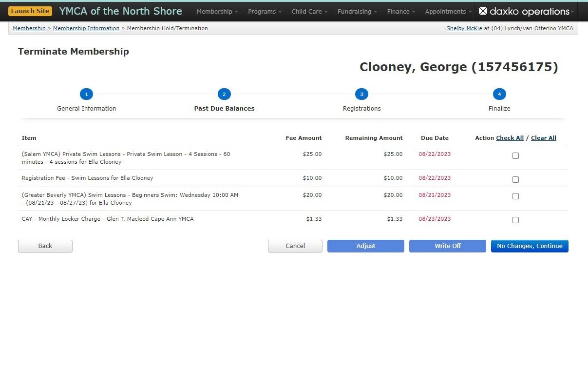The height and width of the screenshot is (366, 588).
Task: Expand the Child Care menu
Action: (x=309, y=11)
